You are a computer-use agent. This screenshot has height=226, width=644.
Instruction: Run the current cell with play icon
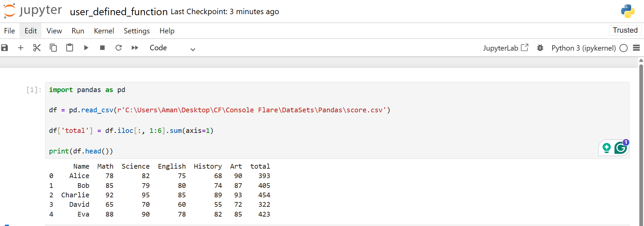pos(86,48)
